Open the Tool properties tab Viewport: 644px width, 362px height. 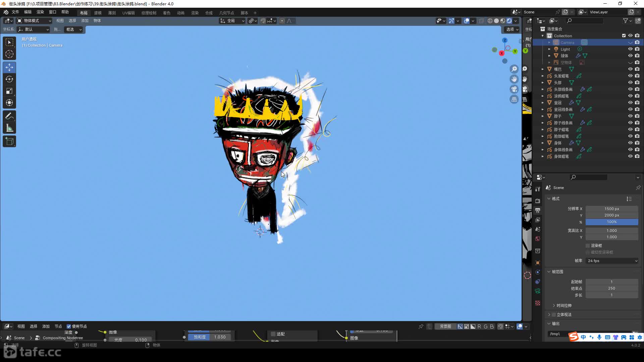pyautogui.click(x=538, y=189)
